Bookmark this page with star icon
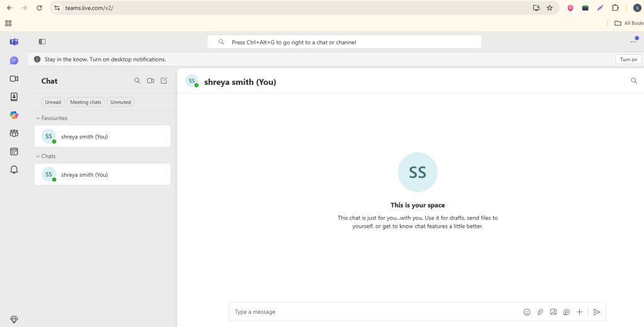 pyautogui.click(x=550, y=8)
